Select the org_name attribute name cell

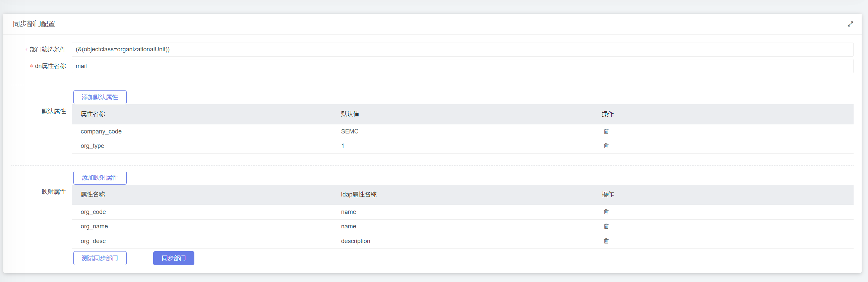click(x=94, y=227)
